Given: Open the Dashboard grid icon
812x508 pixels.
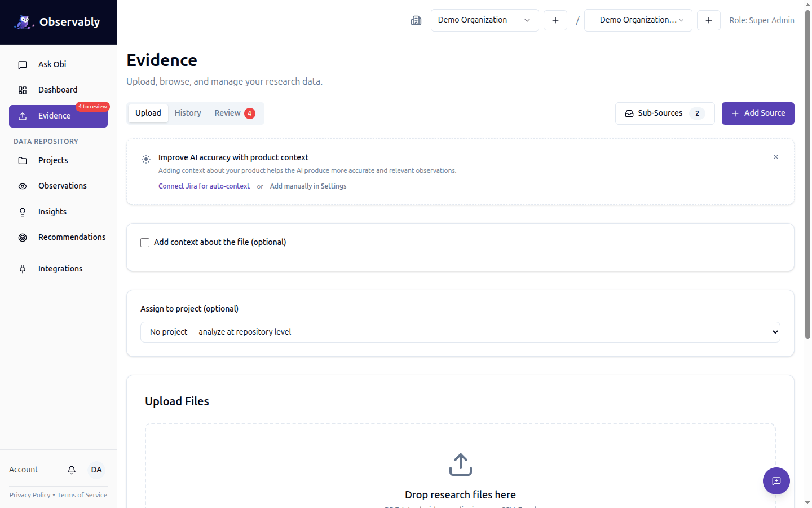Looking at the screenshot, I should (x=23, y=90).
